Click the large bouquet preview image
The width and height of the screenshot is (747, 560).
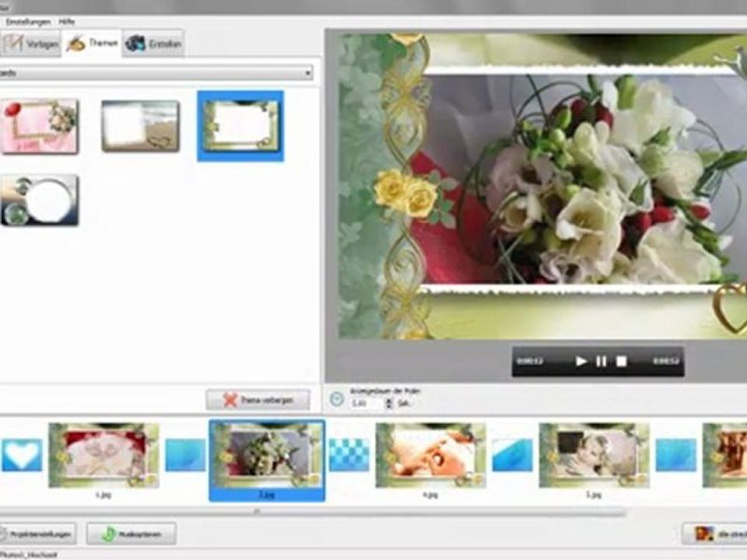click(x=542, y=186)
